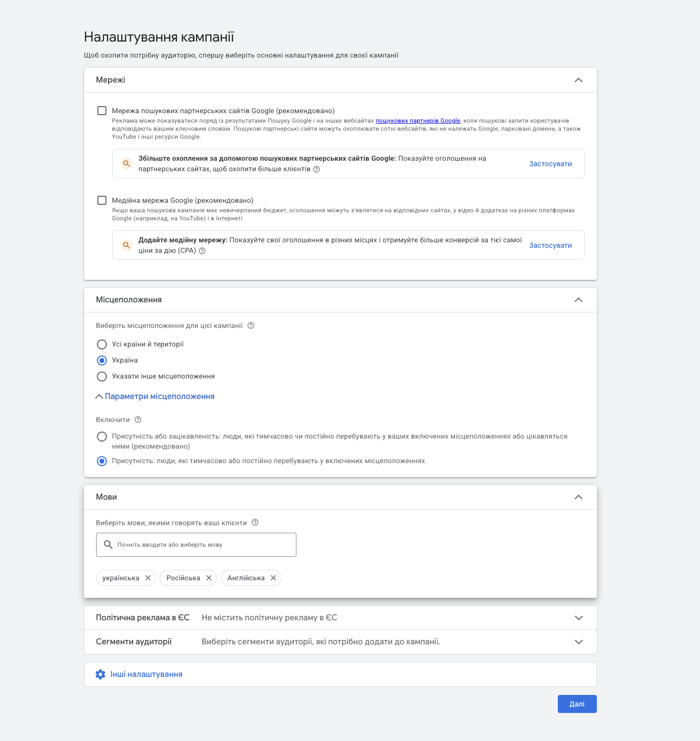
Task: Collapse the Місцеположення section
Action: [578, 300]
